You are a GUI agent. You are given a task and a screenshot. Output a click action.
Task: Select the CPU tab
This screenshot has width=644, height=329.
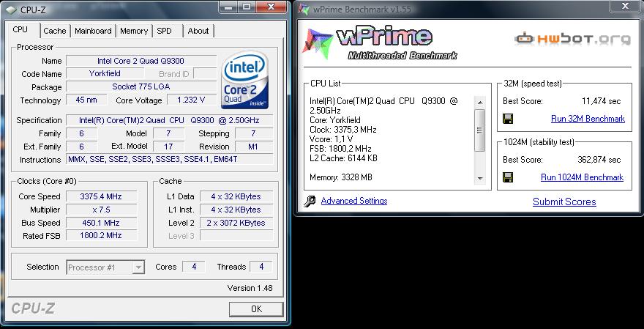20,29
